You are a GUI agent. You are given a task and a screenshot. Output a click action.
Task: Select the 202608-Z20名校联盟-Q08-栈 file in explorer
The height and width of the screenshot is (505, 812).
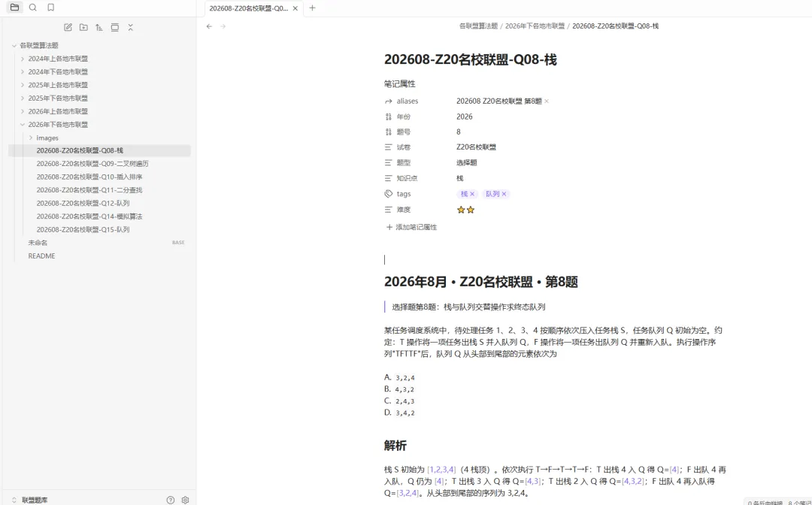tap(99, 150)
